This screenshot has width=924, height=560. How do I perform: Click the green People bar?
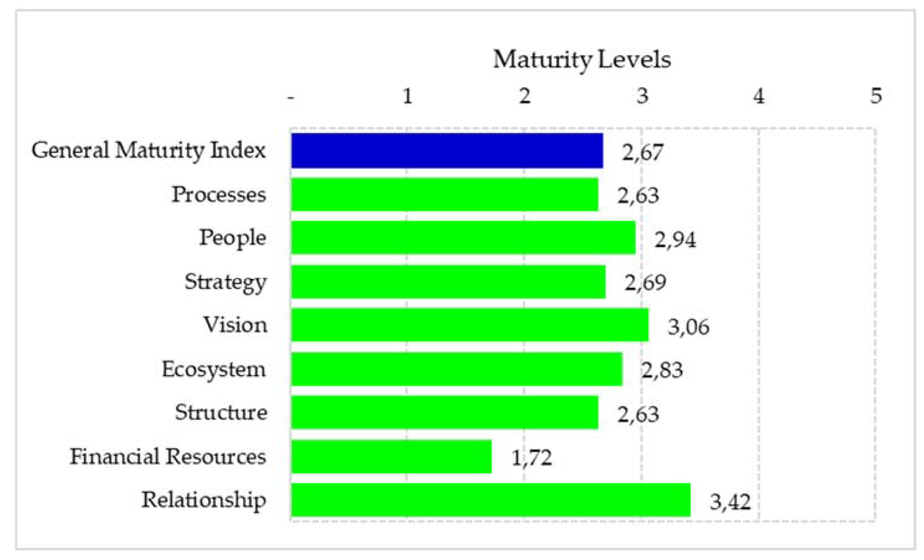[x=463, y=238]
